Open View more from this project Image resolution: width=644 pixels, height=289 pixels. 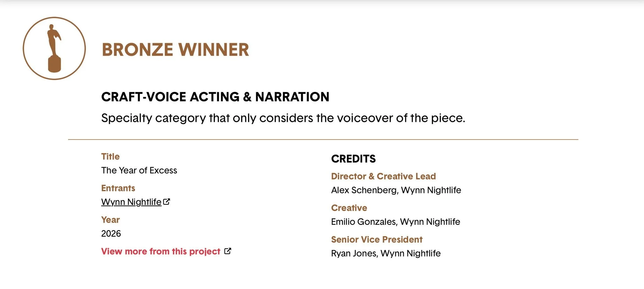click(161, 251)
